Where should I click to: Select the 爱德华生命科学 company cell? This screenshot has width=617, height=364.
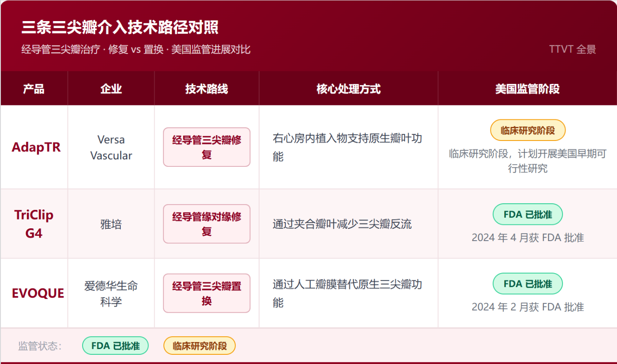111,294
